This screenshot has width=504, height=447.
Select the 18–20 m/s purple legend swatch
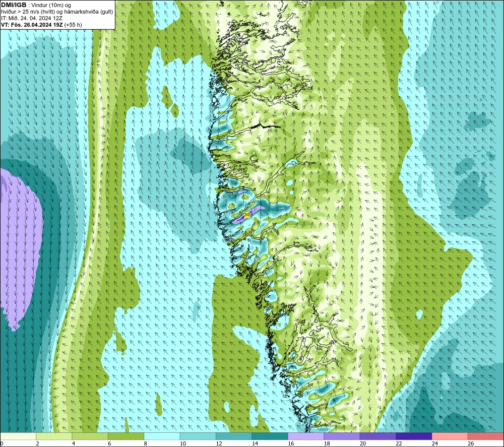[342, 436]
